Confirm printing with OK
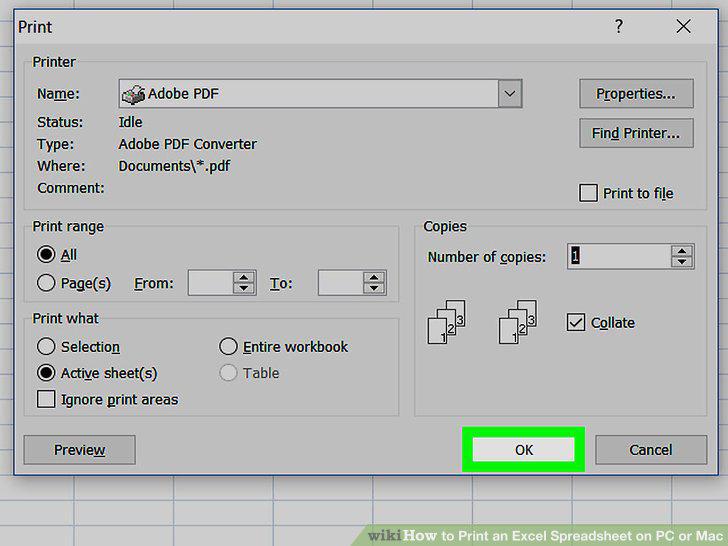728x546 pixels. [524, 450]
